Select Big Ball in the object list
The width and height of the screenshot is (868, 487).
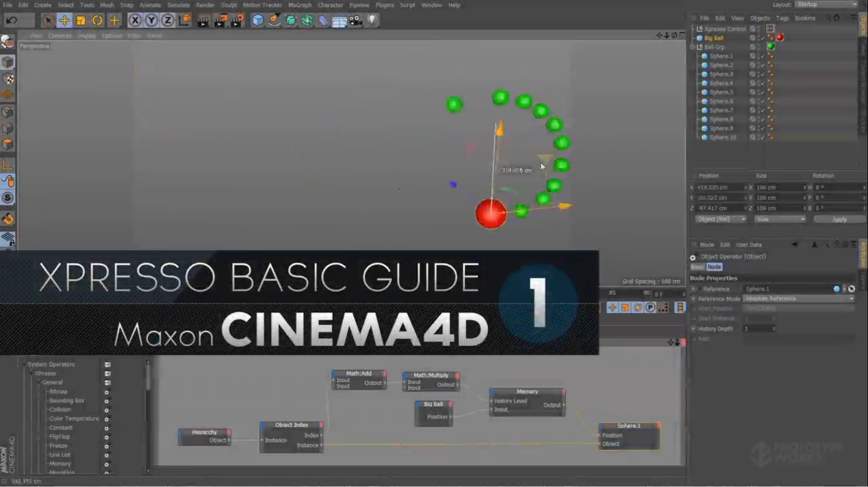click(713, 38)
